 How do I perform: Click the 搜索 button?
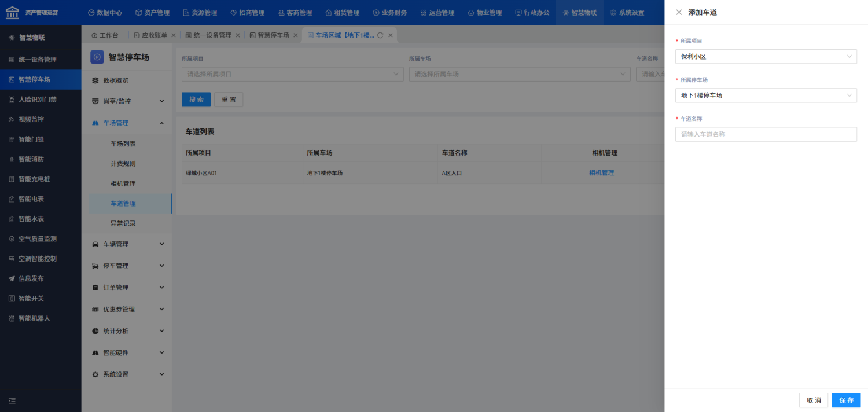point(196,100)
